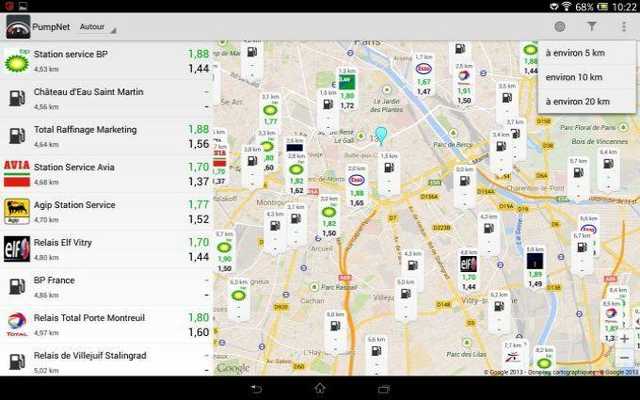Tap the Wi-Fi status icon
The width and height of the screenshot is (640, 400).
coord(566,6)
